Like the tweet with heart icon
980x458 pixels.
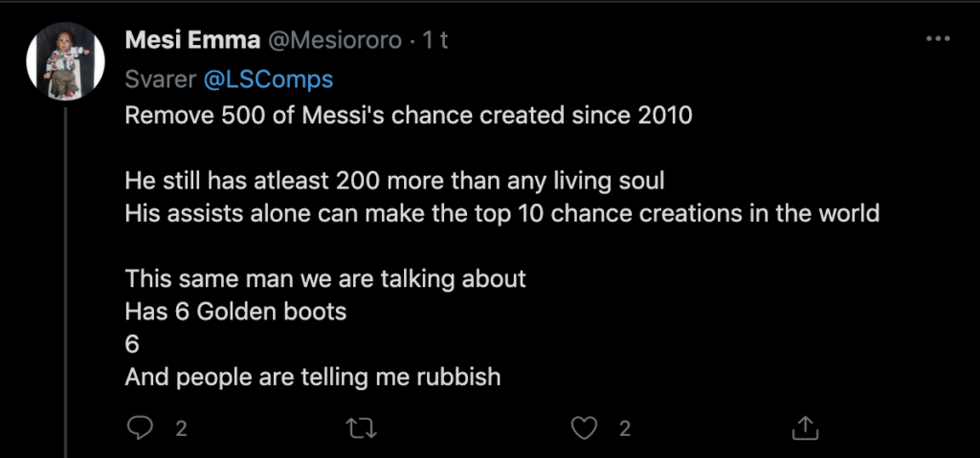pyautogui.click(x=583, y=428)
